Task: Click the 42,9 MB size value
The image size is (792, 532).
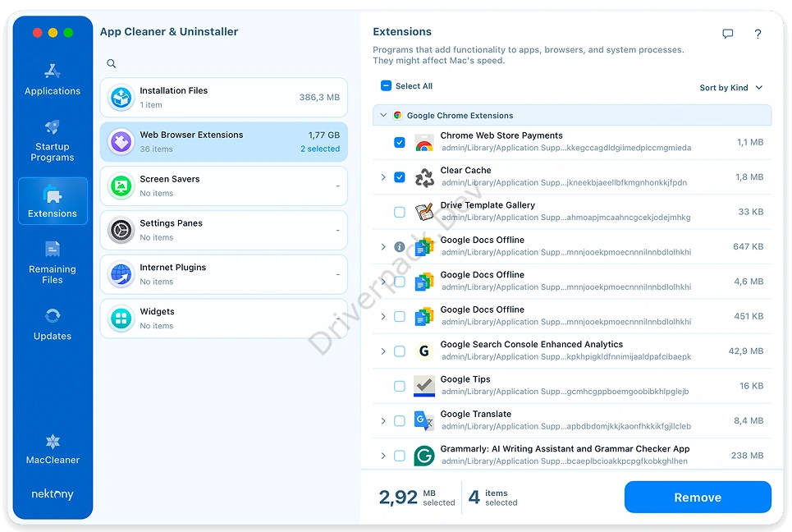Action: (745, 351)
